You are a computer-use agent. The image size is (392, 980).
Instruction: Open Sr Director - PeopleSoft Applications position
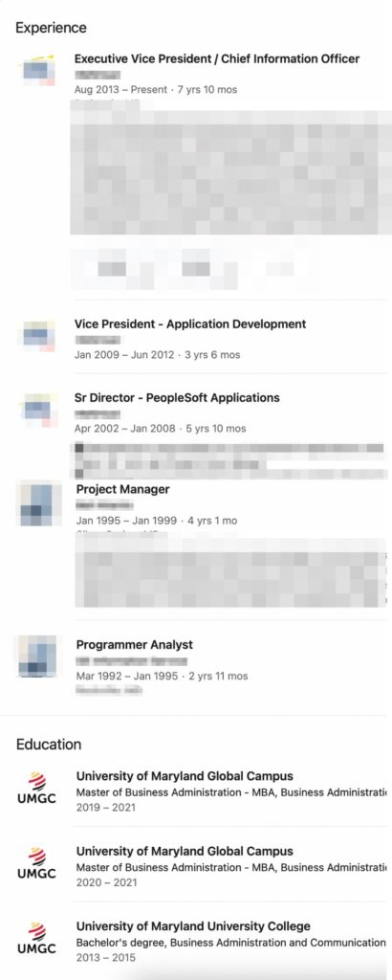[177, 397]
